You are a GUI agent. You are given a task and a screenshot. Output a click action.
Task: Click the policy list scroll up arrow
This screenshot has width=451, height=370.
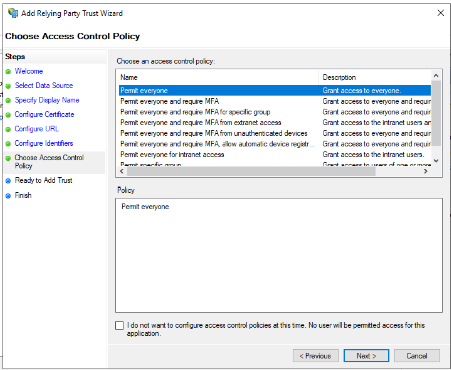click(x=436, y=75)
